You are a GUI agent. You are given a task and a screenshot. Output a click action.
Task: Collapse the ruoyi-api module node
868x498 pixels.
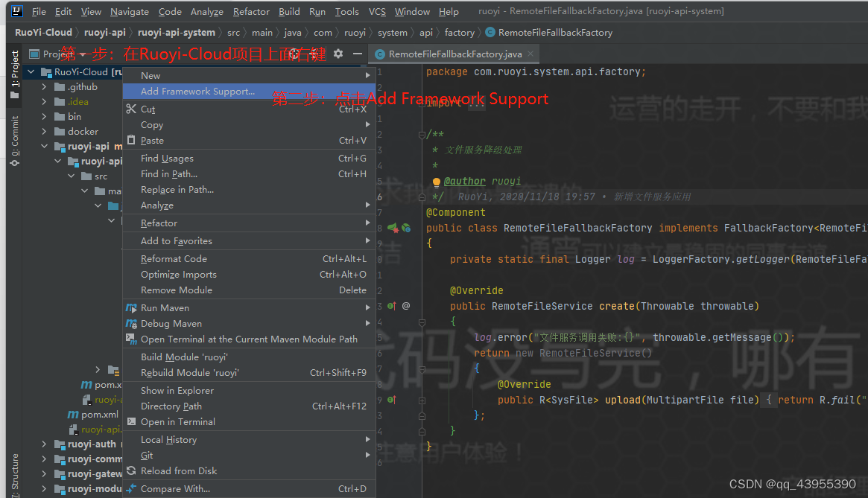click(x=44, y=147)
